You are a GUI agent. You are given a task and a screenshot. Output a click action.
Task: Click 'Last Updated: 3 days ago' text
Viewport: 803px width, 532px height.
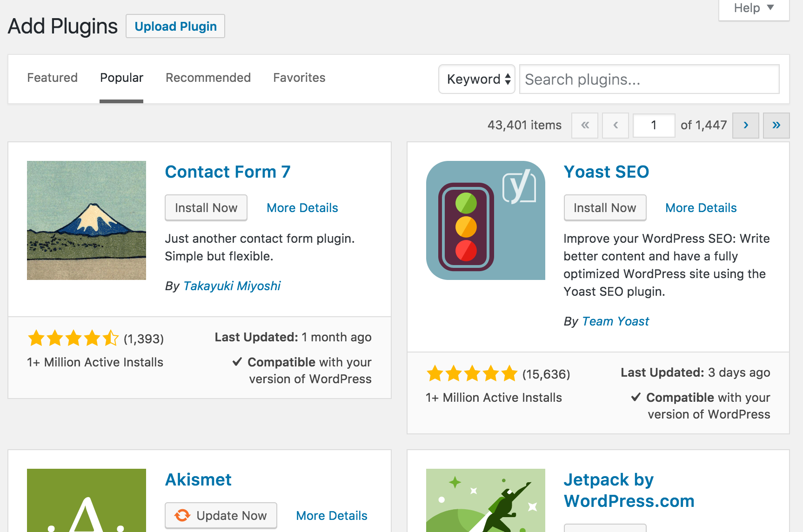point(696,372)
